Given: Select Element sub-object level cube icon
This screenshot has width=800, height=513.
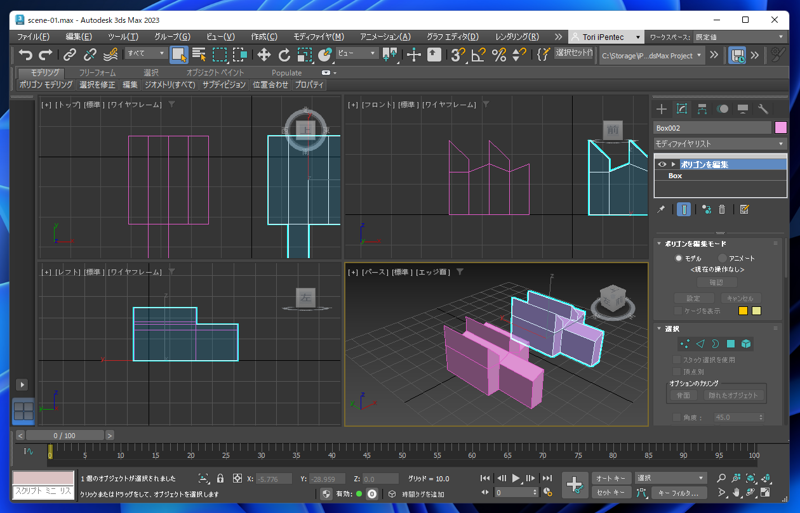Looking at the screenshot, I should (746, 344).
